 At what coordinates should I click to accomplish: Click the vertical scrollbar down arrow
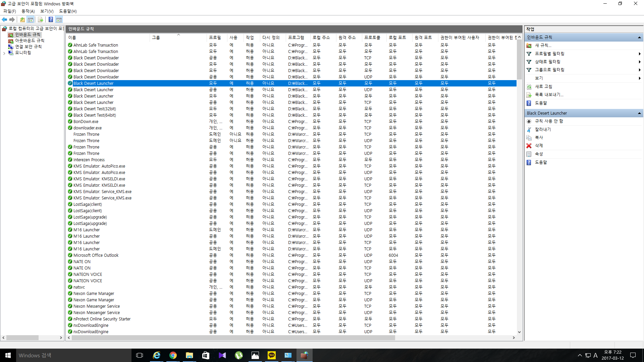click(519, 332)
